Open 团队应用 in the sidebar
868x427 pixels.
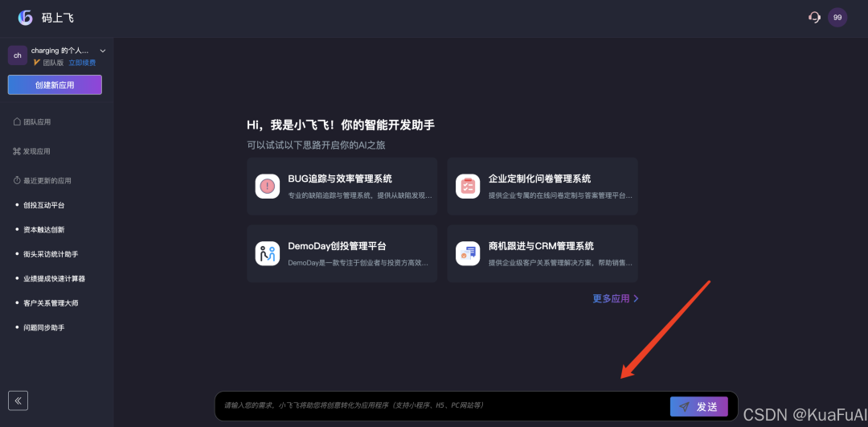click(32, 122)
